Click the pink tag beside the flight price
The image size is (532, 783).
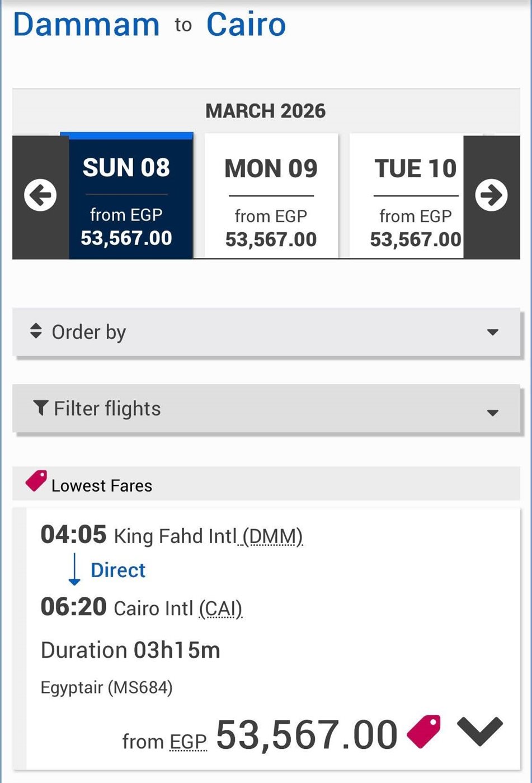click(423, 732)
